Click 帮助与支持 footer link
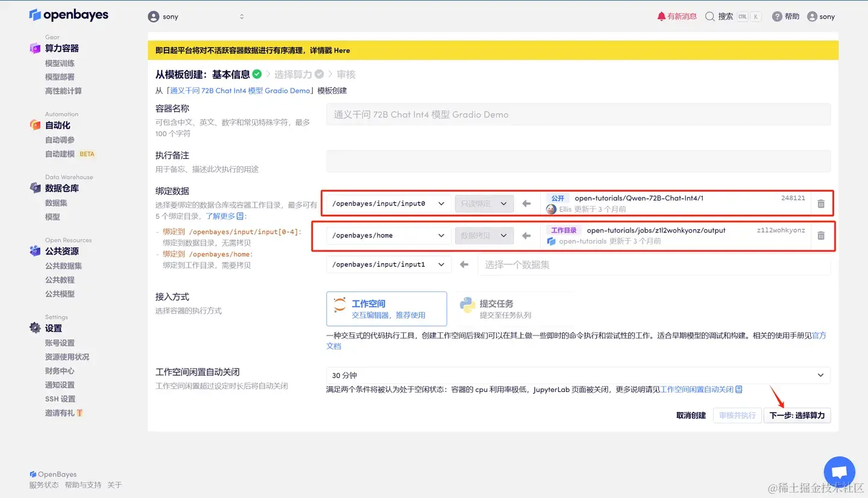Image resolution: width=868 pixels, height=498 pixels. [x=83, y=485]
